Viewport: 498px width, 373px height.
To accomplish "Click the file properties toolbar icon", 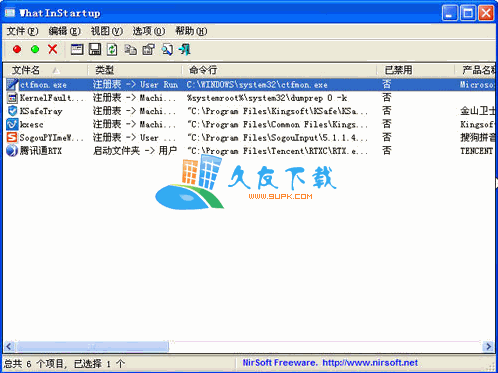I will (x=149, y=49).
